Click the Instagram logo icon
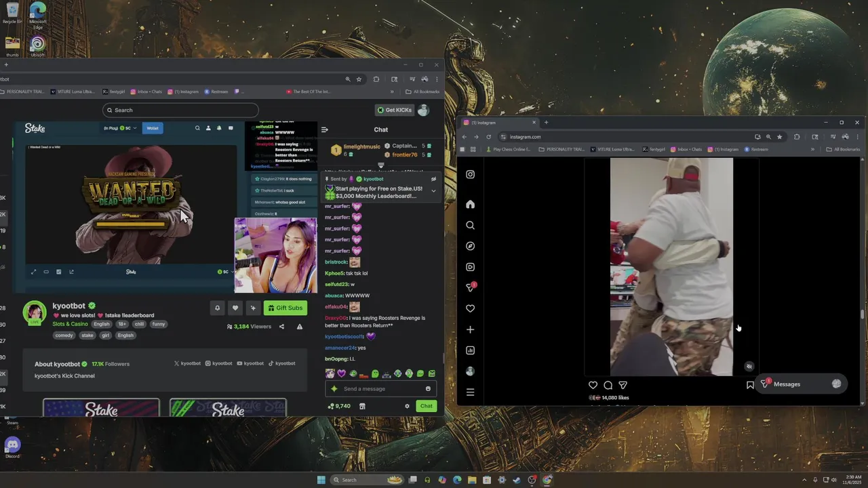 tap(470, 174)
